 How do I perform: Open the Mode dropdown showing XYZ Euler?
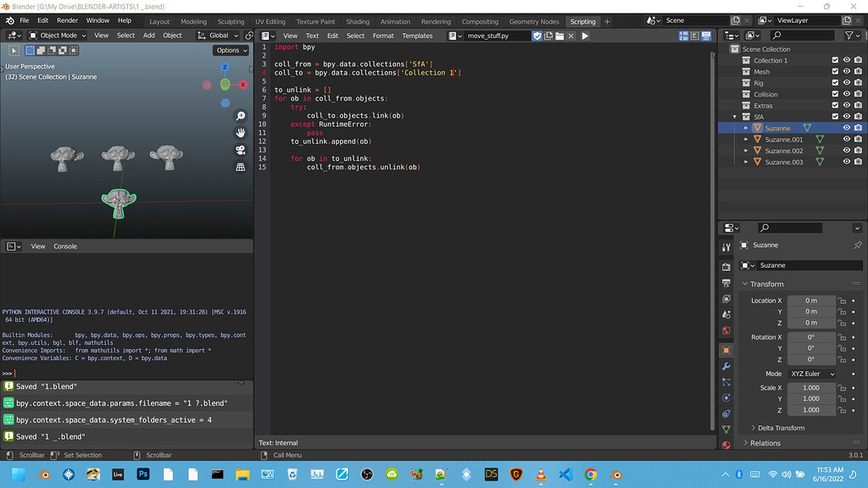click(x=811, y=374)
